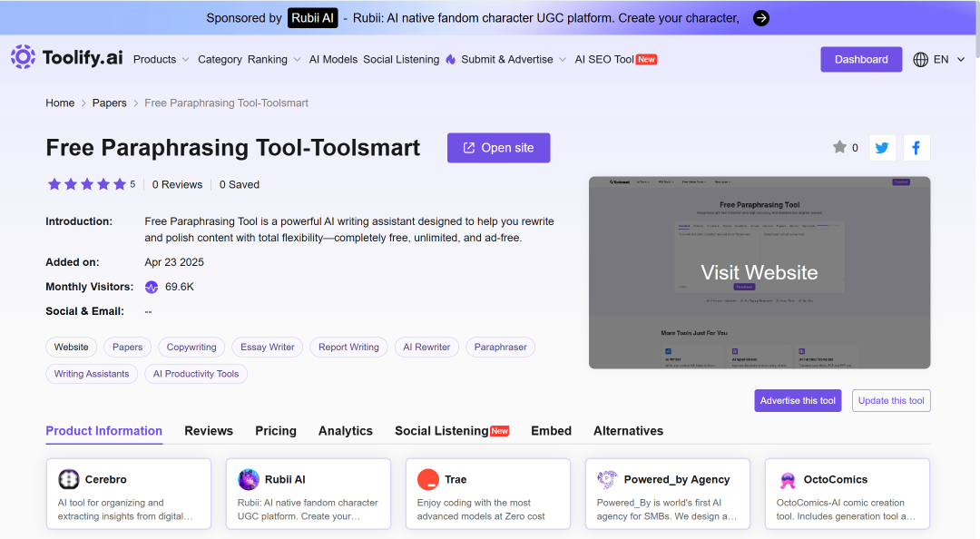Select the Report Writing tag
This screenshot has width=980, height=539.
[x=348, y=347]
